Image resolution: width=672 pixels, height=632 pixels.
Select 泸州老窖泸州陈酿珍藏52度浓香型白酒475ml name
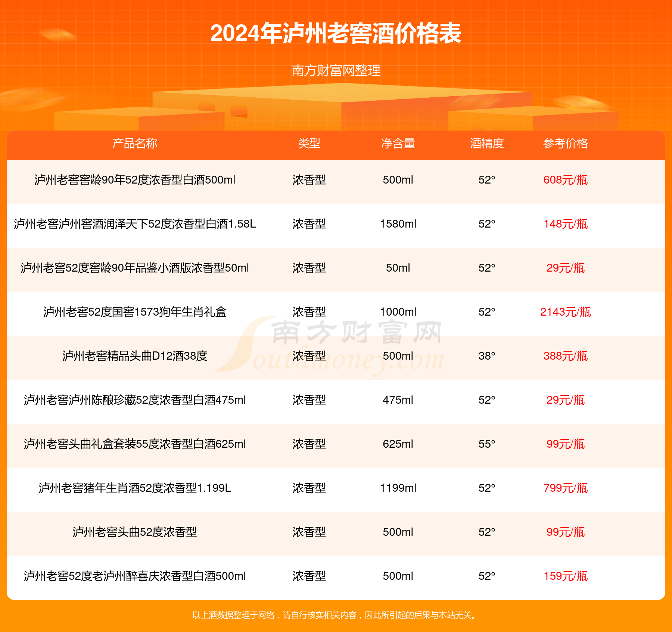coord(135,400)
